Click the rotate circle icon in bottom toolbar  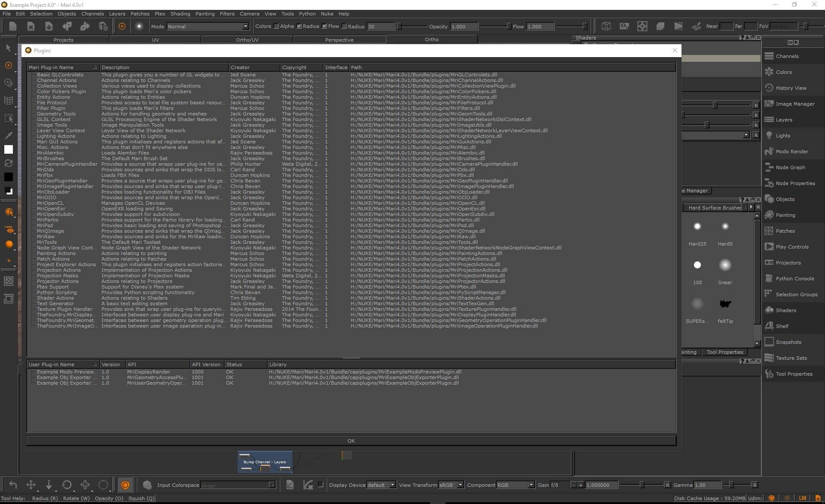[67, 485]
